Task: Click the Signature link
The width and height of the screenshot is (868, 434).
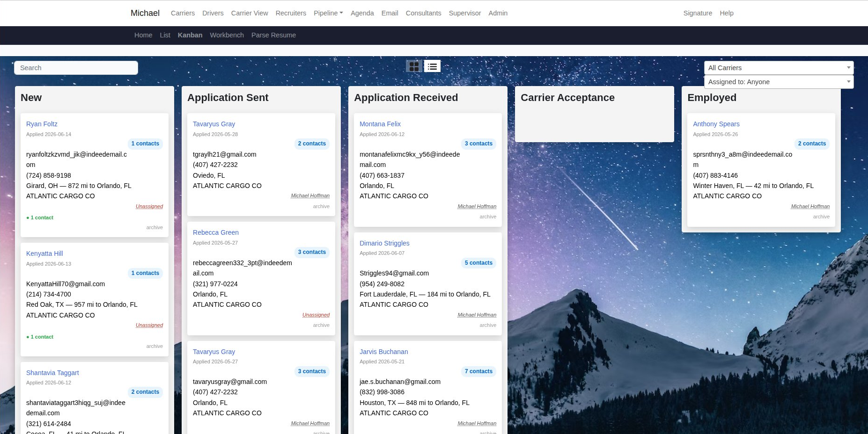Action: [x=698, y=13]
